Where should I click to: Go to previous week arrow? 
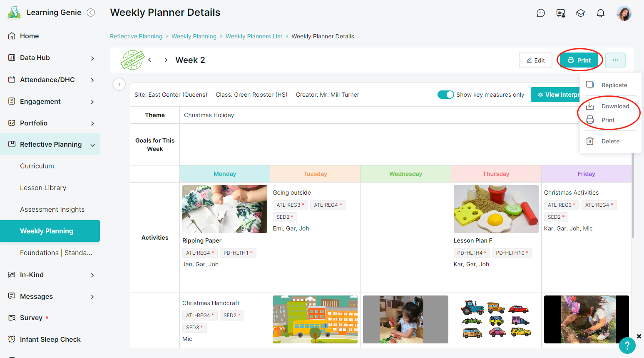click(x=150, y=60)
